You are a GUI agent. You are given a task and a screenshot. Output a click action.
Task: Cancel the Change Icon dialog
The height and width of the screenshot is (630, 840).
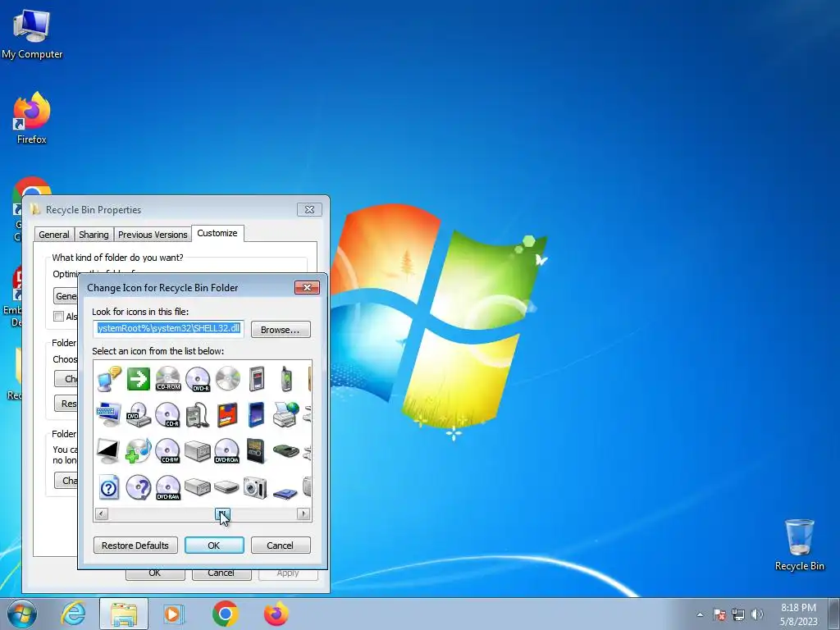[281, 546]
